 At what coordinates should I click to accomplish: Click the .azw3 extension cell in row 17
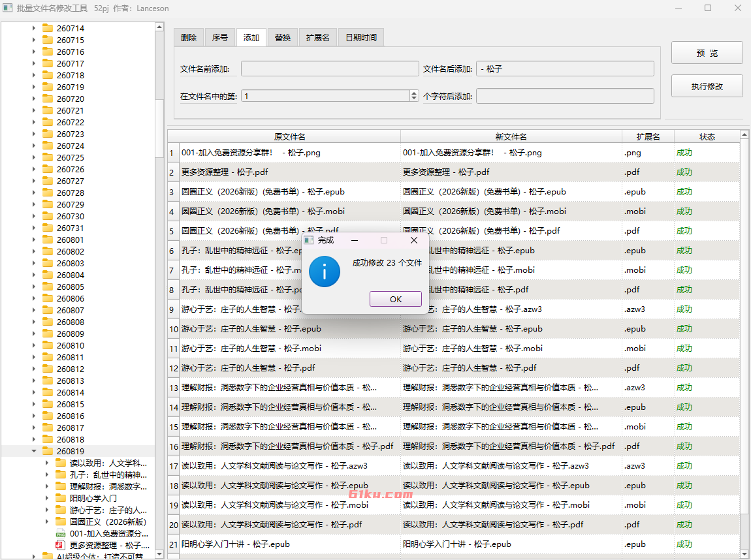click(x=648, y=466)
